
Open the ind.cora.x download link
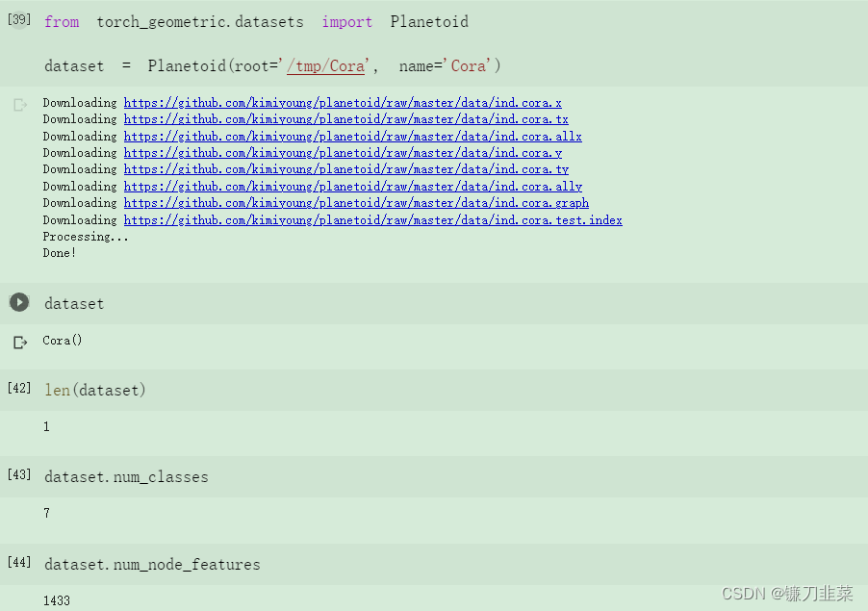coord(343,103)
